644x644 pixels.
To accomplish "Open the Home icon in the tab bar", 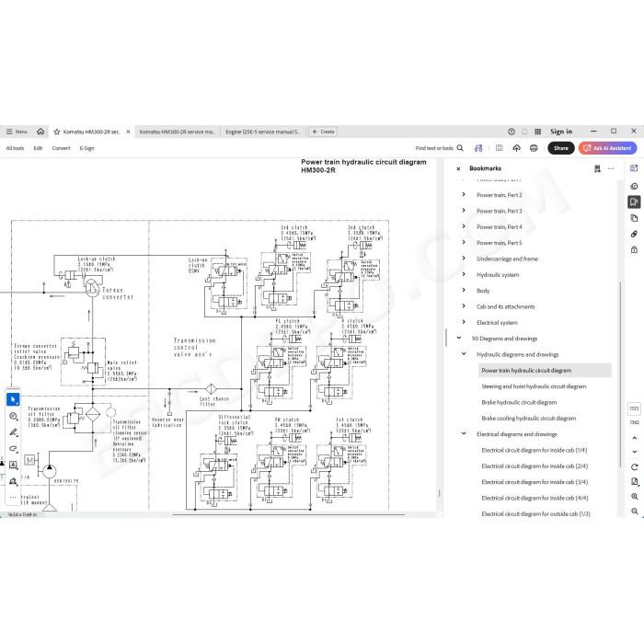I will (40, 132).
